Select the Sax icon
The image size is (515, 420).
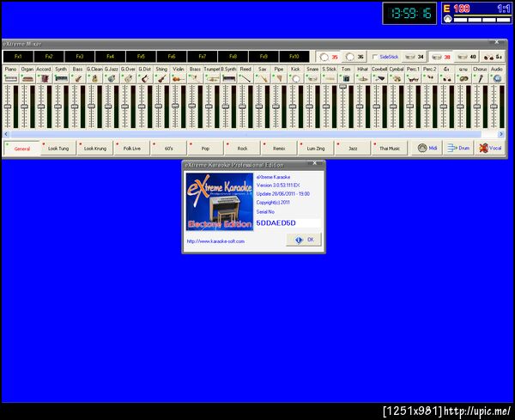262,78
